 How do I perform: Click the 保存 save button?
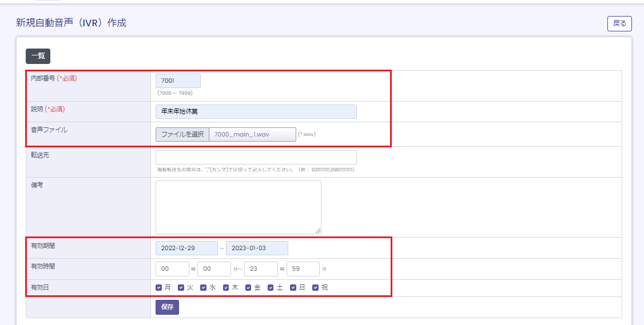(x=168, y=307)
